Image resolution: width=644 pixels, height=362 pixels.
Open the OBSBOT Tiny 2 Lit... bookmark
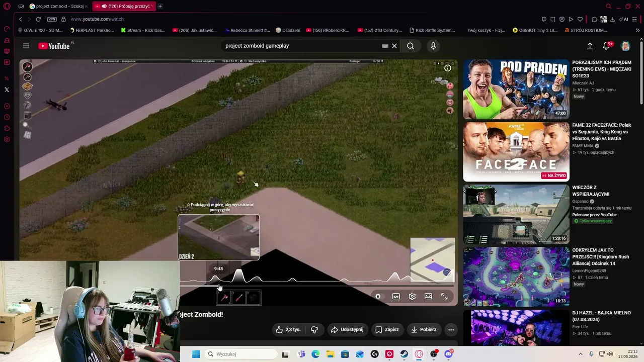point(535,30)
